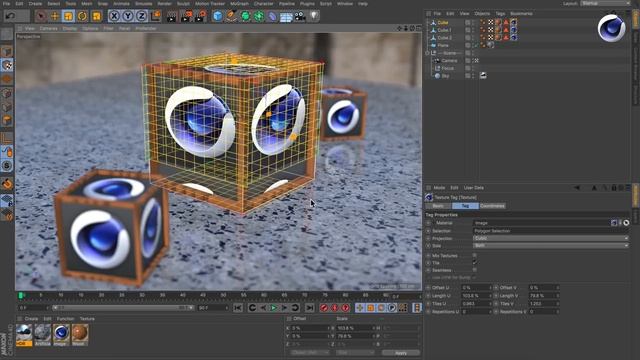640x360 pixels.
Task: Open the Spline pen tool icon
Action: click(x=231, y=16)
